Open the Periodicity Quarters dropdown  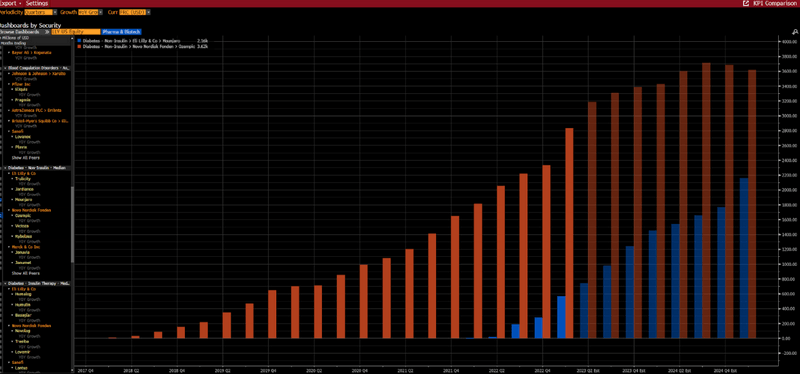(40, 12)
